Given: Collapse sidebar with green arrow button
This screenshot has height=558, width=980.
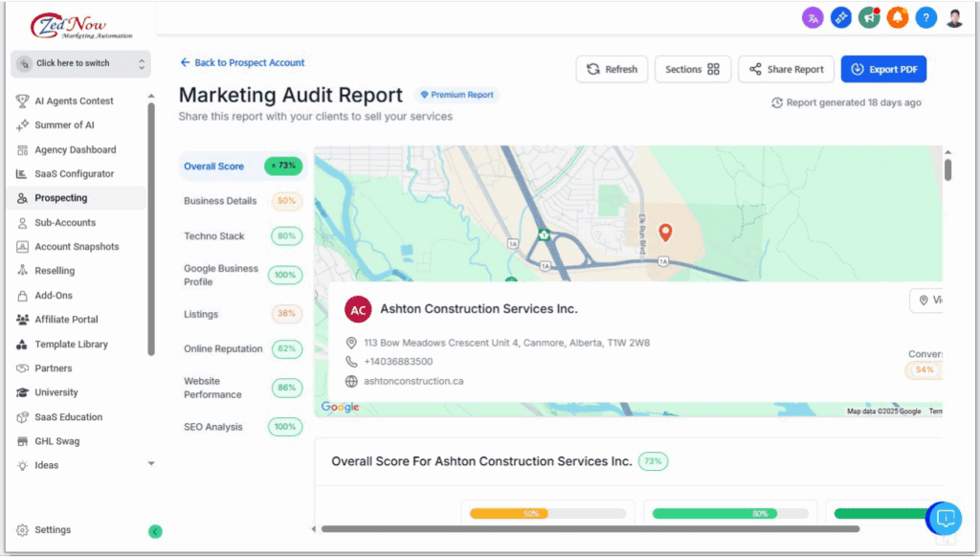Looking at the screenshot, I should pos(155,532).
